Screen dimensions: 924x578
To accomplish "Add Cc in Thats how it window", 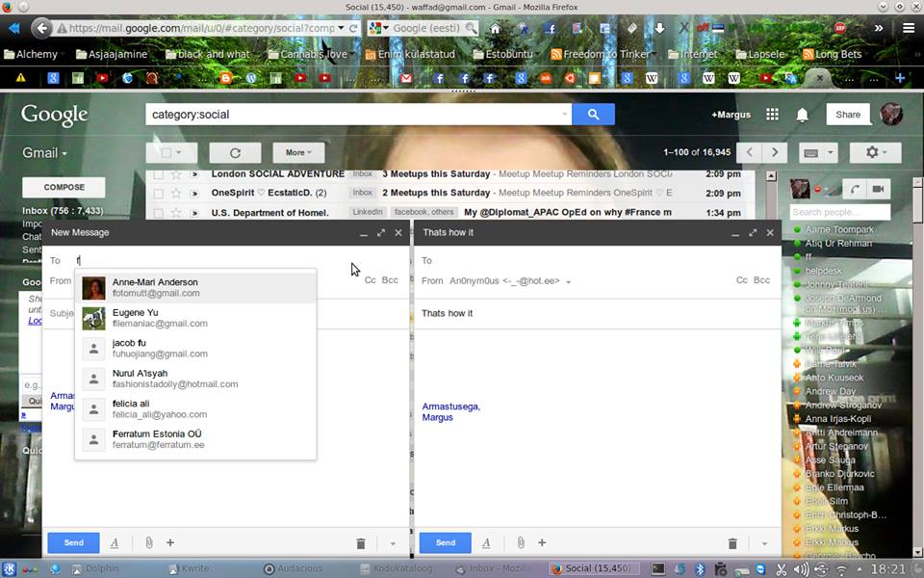I will point(741,280).
